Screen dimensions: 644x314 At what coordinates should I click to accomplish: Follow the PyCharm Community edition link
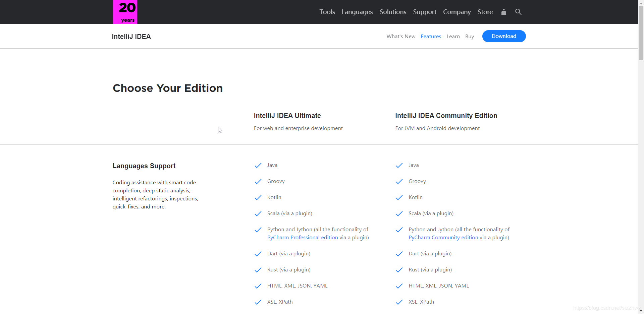click(x=443, y=237)
